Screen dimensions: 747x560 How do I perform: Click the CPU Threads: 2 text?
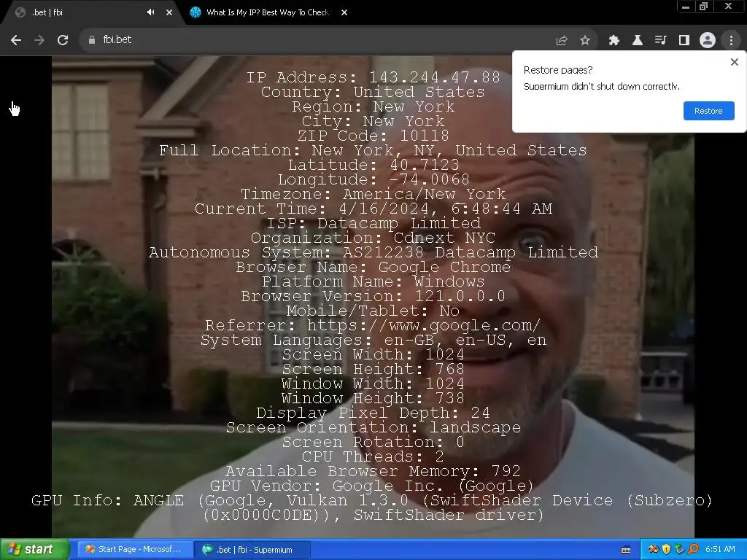click(373, 456)
